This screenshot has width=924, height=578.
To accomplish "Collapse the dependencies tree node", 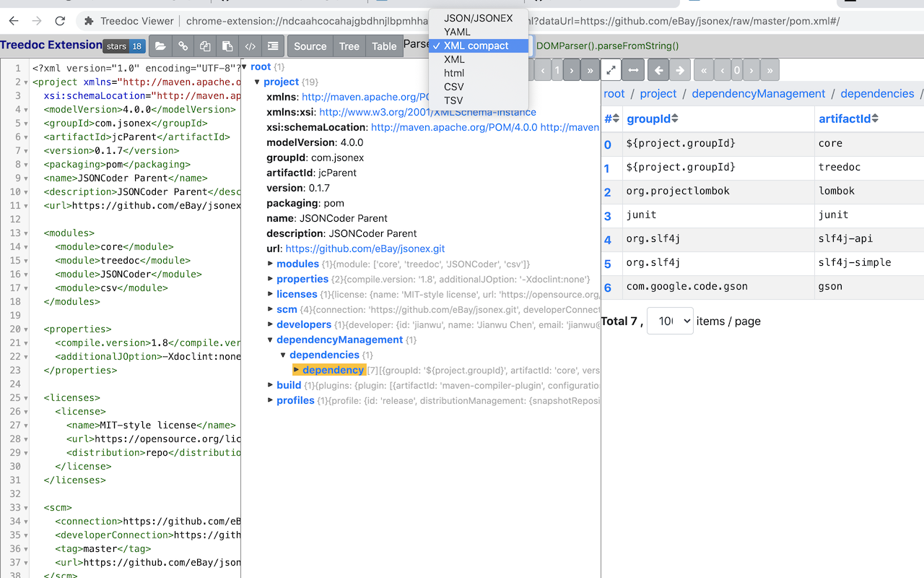I will [x=284, y=355].
